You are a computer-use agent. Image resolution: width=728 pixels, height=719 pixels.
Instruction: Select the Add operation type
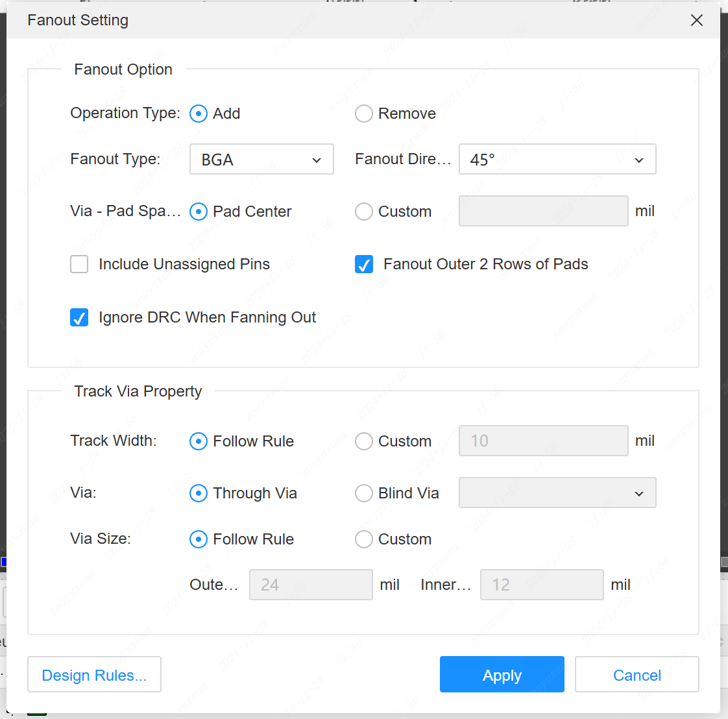point(199,114)
